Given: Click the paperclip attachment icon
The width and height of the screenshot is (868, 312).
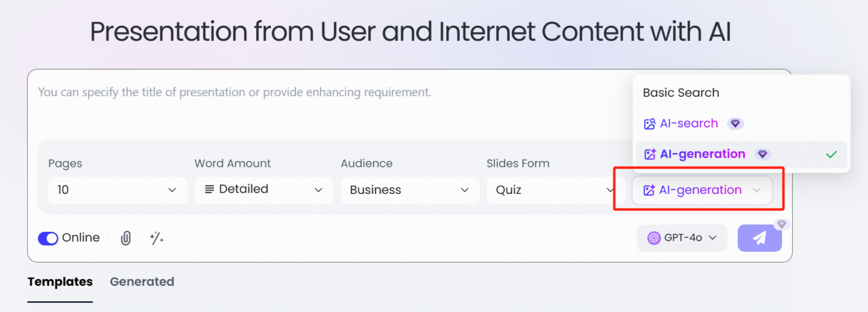Looking at the screenshot, I should coord(125,238).
